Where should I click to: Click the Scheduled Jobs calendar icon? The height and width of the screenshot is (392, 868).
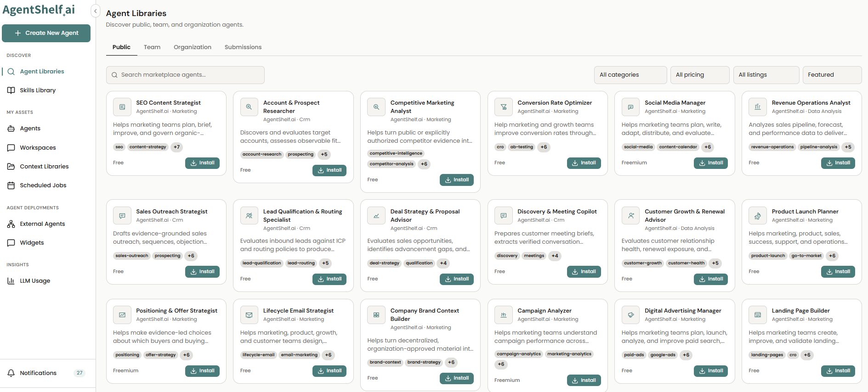[11, 185]
